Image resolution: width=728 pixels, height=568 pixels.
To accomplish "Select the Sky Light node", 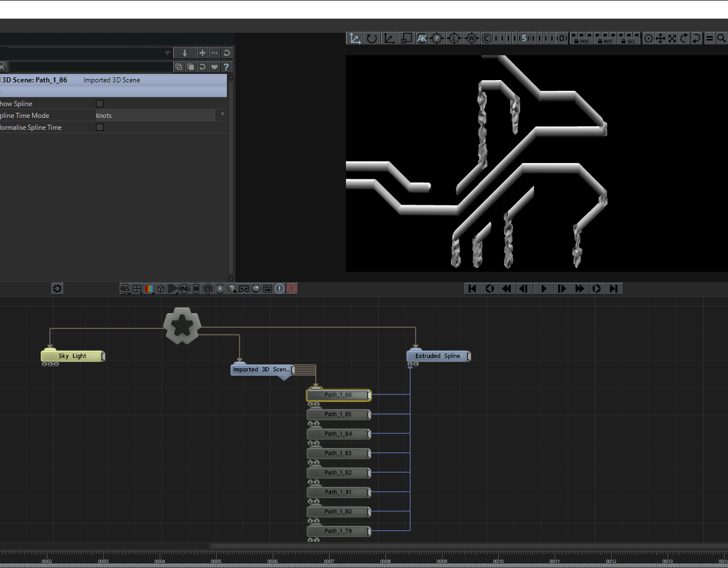I will point(73,356).
